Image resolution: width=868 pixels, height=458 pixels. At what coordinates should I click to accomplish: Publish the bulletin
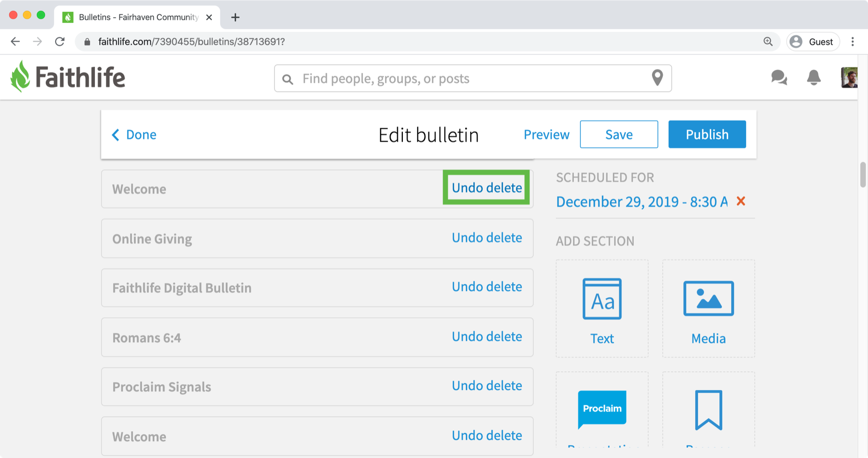coord(707,134)
